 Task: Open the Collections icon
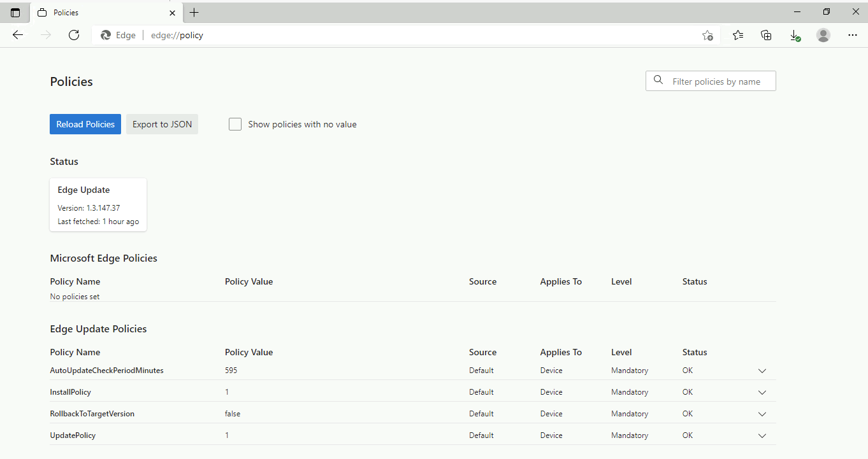767,35
